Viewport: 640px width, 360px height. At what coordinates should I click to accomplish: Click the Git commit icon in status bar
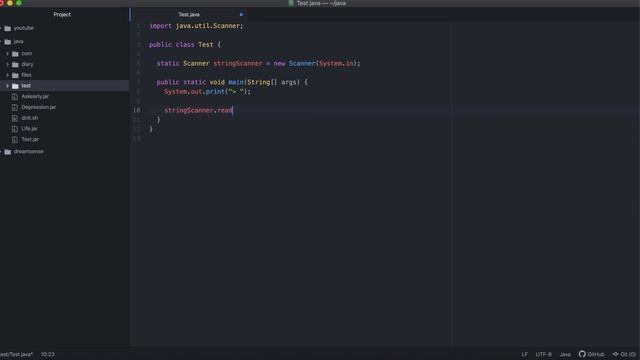click(616, 354)
